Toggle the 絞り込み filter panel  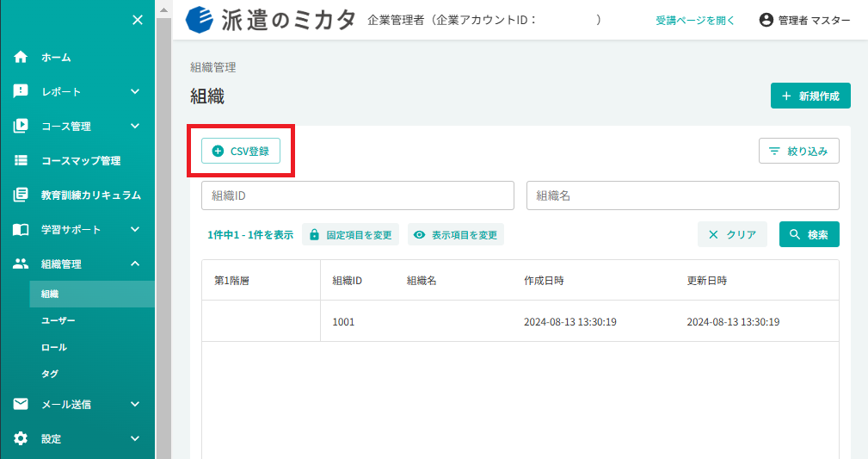799,151
